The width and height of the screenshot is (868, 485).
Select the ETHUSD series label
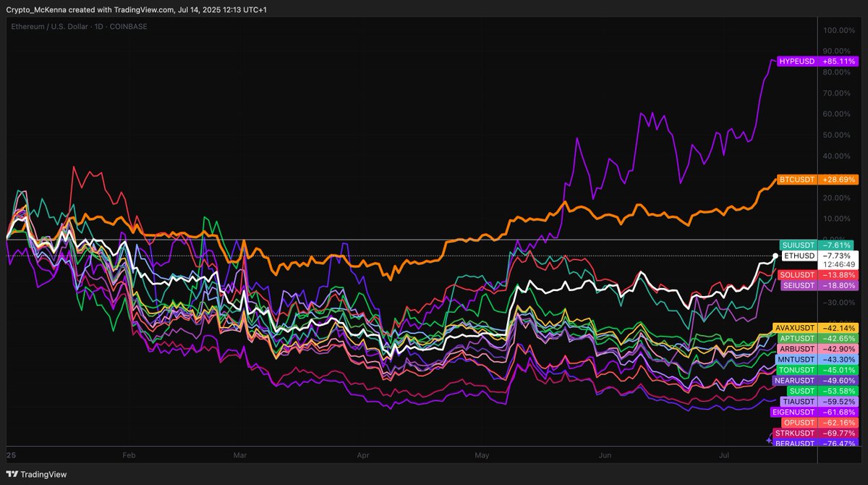pos(799,256)
